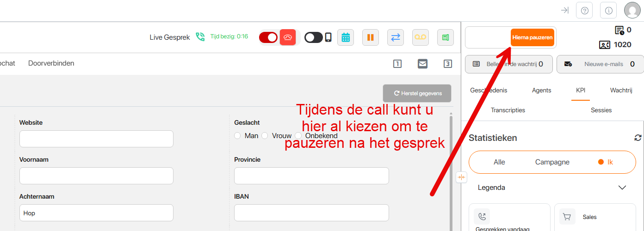Click the Voornaam input field
Screen dimensions: 644x231
(96, 176)
